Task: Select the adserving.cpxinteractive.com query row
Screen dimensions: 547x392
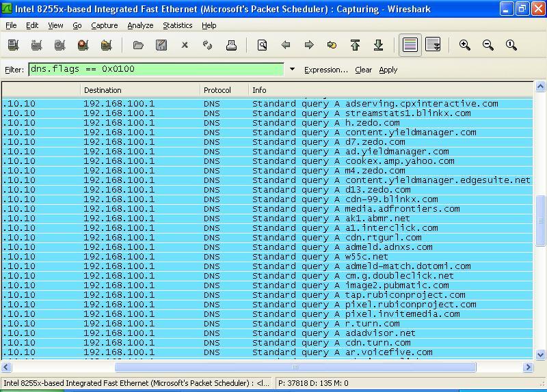Action: pyautogui.click(x=267, y=104)
